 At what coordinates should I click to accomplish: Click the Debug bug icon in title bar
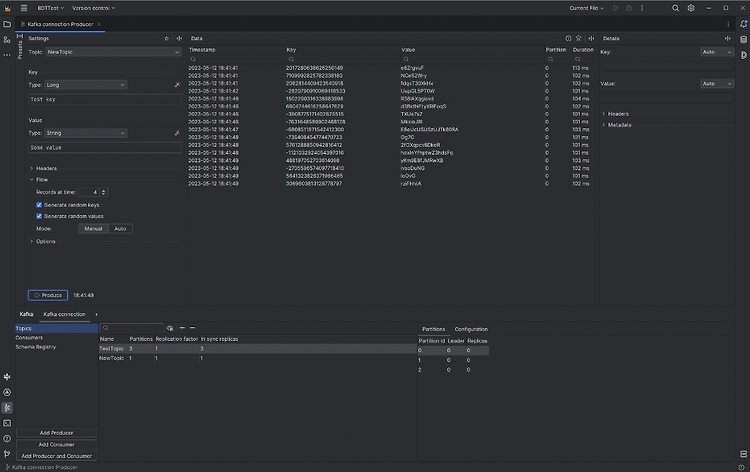[x=629, y=8]
